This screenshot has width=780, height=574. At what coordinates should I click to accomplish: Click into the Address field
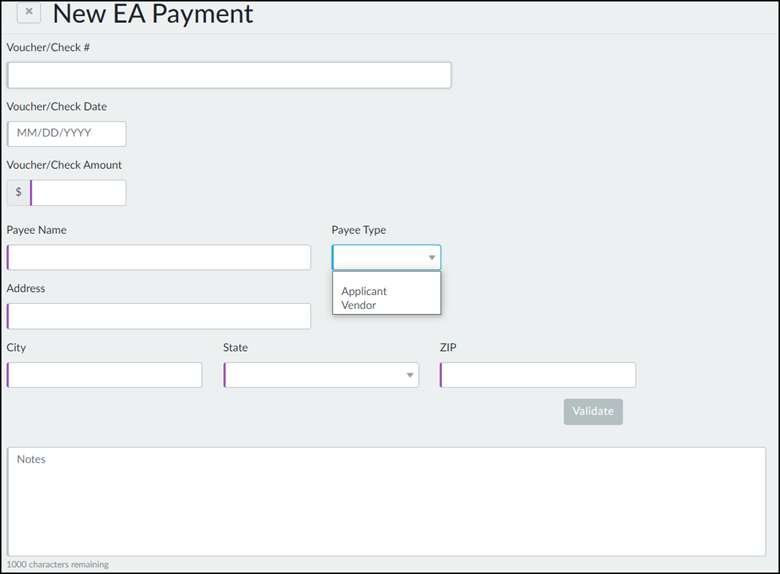pos(159,316)
